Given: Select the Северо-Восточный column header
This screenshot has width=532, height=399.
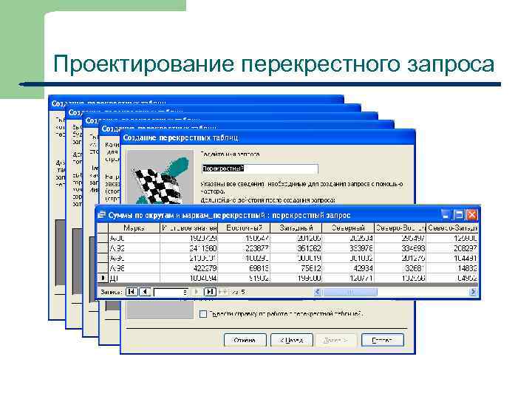Looking at the screenshot, I should 400,228.
